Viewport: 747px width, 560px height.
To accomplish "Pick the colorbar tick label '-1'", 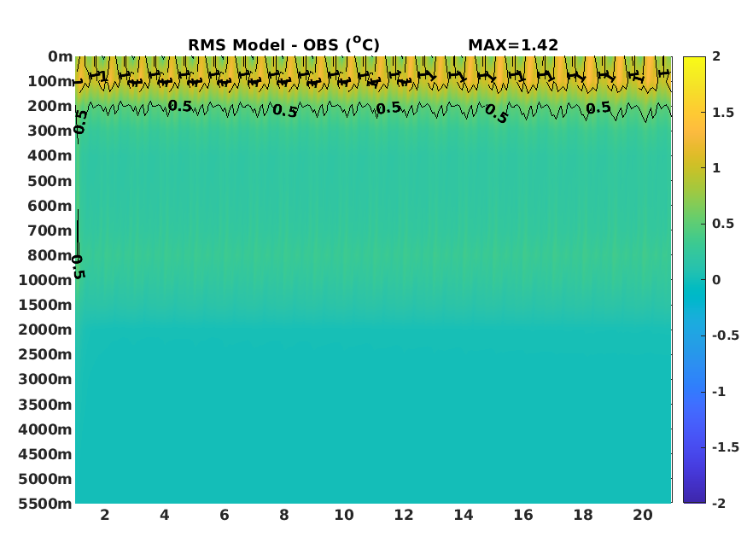I will click(719, 392).
